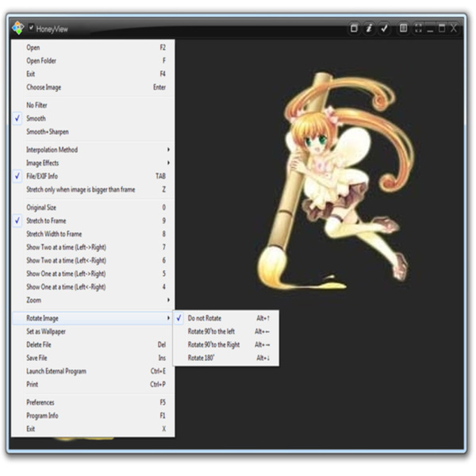Toggle the checkbox beside the HoneyView title
Viewport: 476px width, 476px height.
[x=31, y=28]
